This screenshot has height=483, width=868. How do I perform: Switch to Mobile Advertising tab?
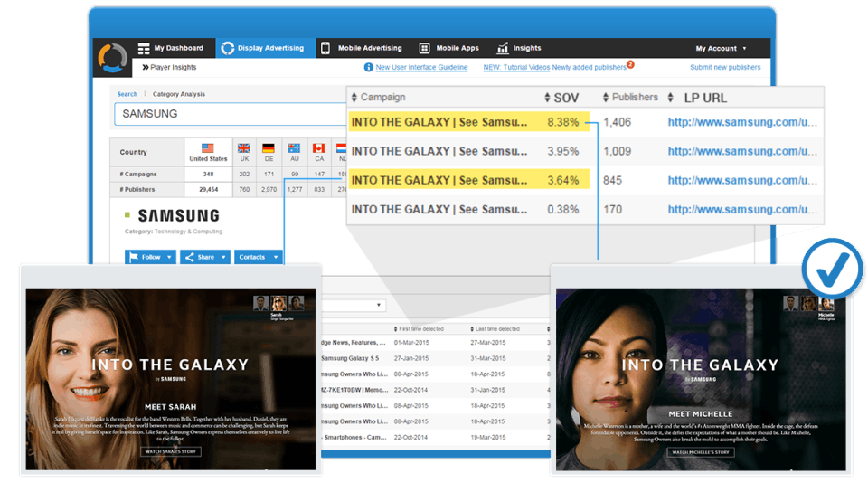point(362,48)
